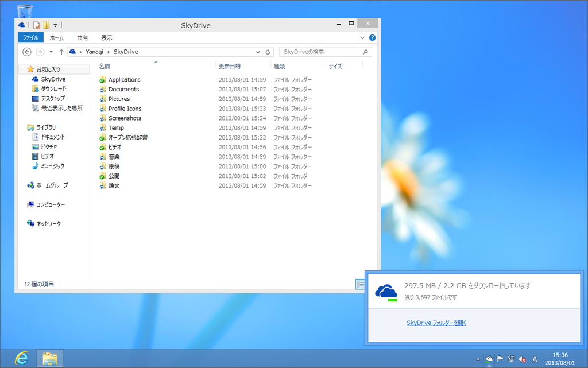Screen dimensions: 588x368
Task: Show hidden tray icons arrow
Action: coord(478,359)
